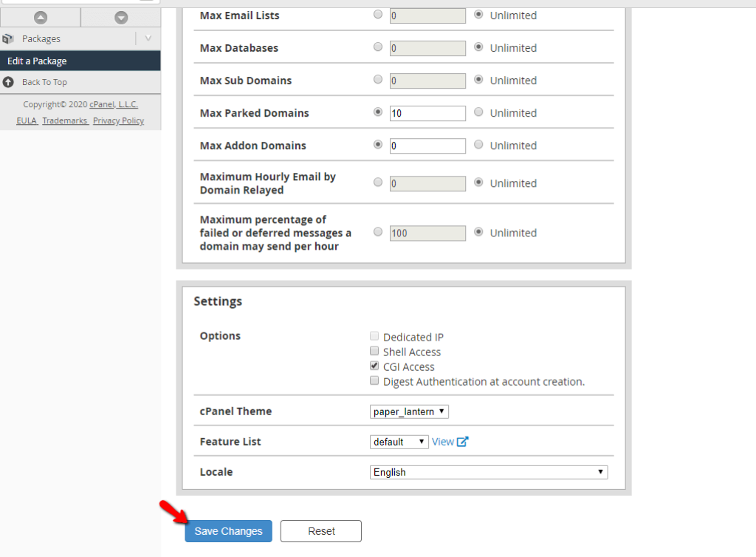Viewport: 756px width, 557px height.
Task: Enable the Shell Access checkbox
Action: [374, 351]
